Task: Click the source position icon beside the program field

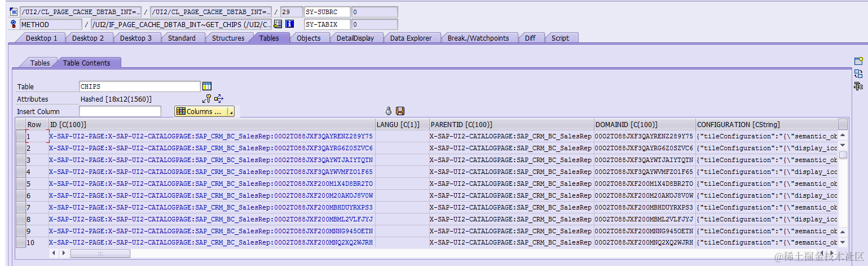Action: tap(14, 12)
